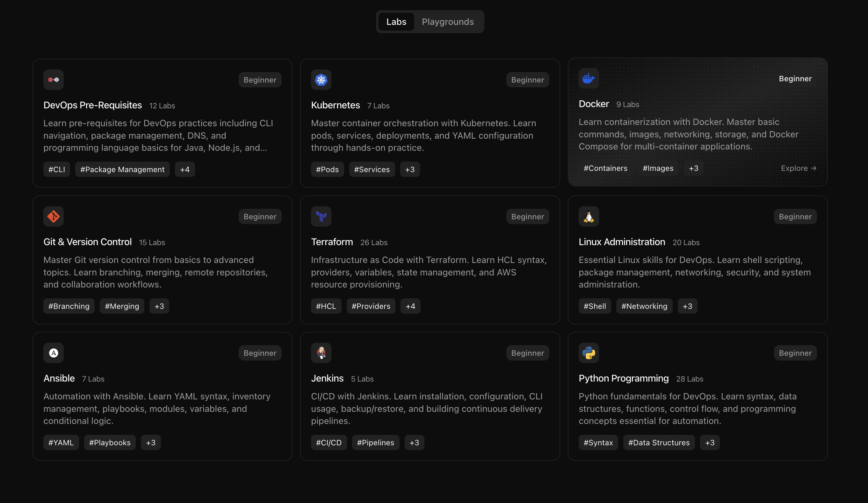Click the Jenkins butler icon
This screenshot has width=868, height=503.
pyautogui.click(x=321, y=353)
